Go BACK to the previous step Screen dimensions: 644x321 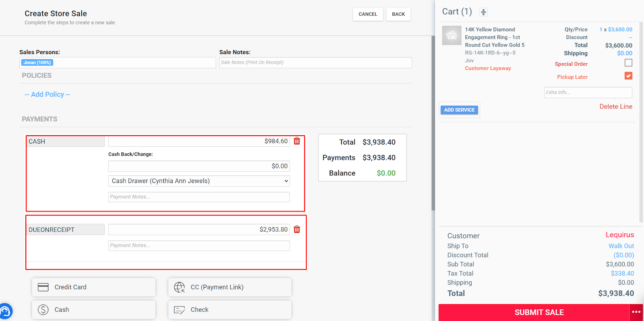coord(398,14)
